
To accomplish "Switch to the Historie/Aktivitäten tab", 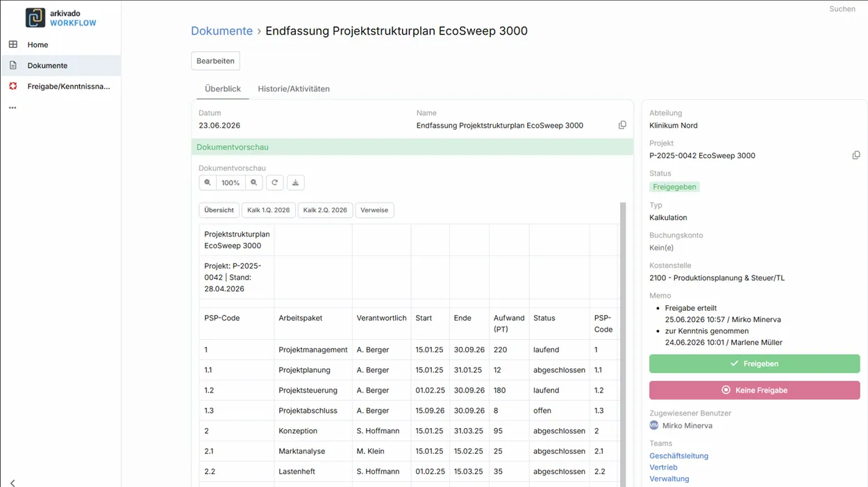I will [x=294, y=89].
